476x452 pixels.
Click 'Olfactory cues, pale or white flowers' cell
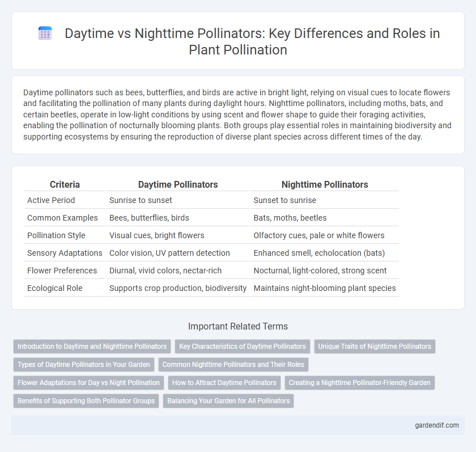pyautogui.click(x=325, y=235)
